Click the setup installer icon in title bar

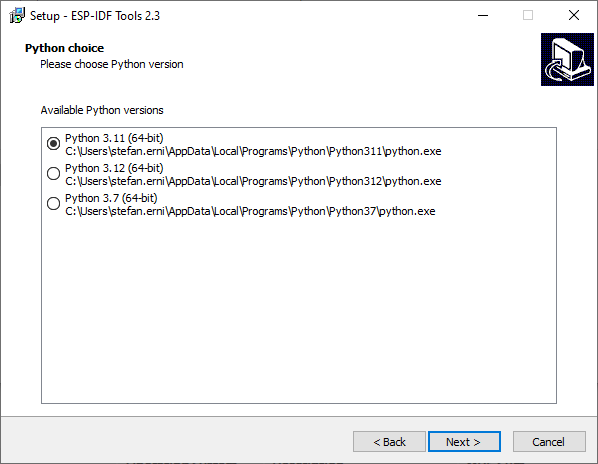pyautogui.click(x=17, y=16)
